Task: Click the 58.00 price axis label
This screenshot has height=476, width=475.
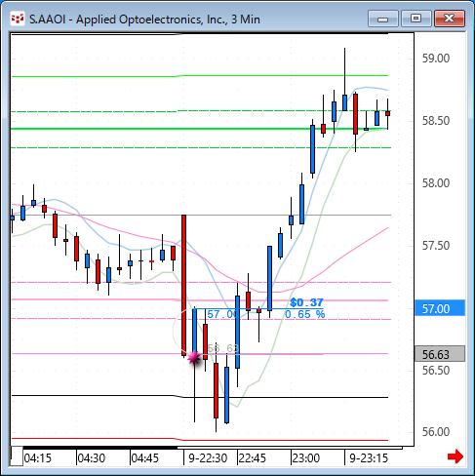Action: (436, 183)
